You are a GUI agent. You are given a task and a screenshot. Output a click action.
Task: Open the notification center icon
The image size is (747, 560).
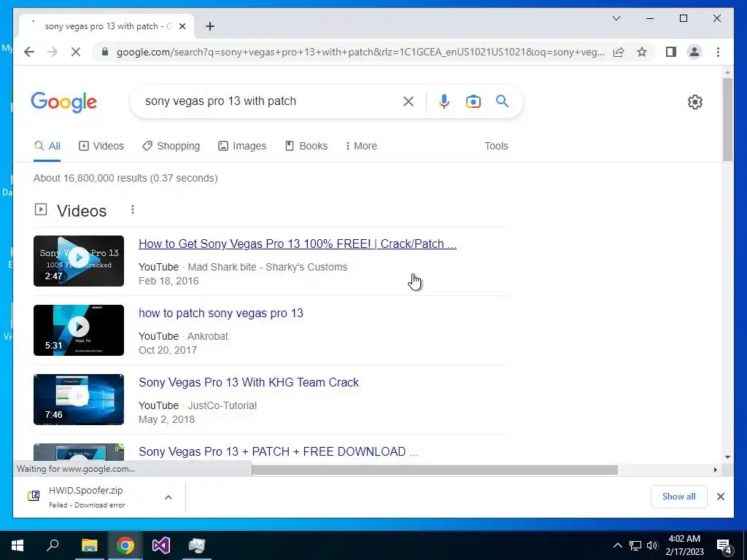pos(724,545)
